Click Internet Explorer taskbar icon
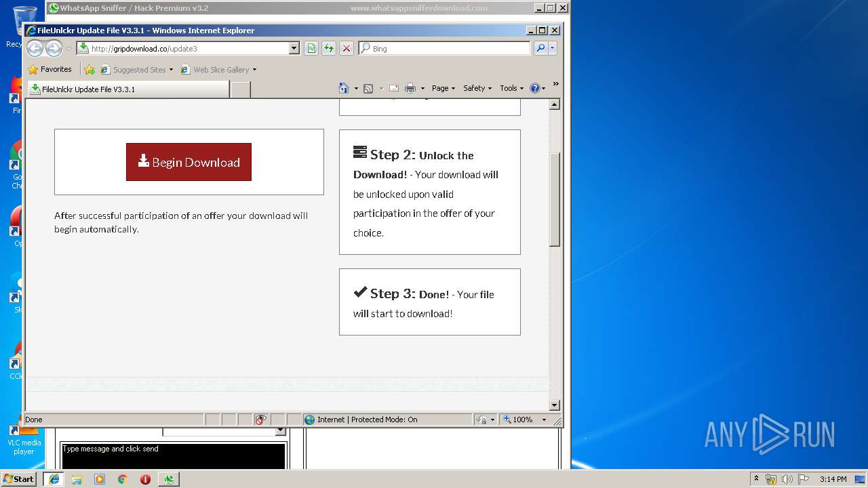 (x=54, y=479)
